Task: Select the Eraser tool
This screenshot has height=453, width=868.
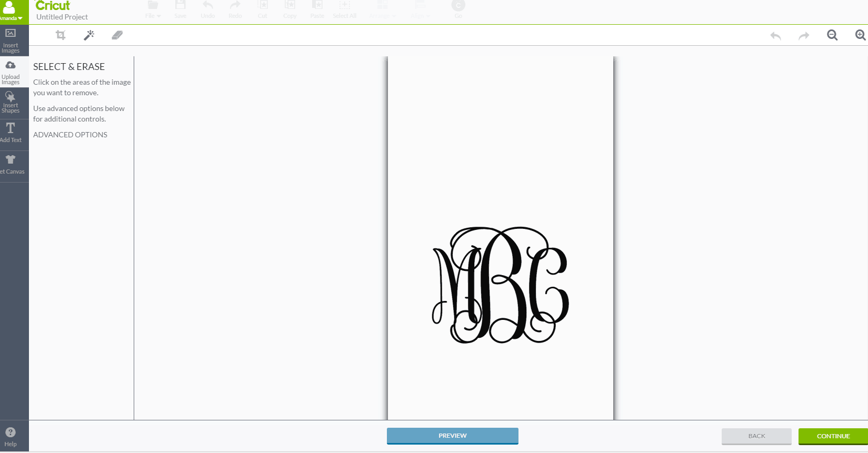Action: pos(117,35)
